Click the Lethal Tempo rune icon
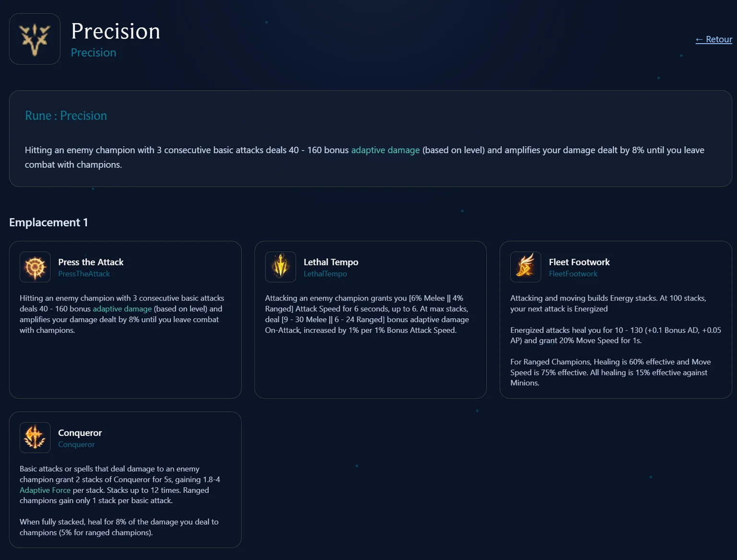The image size is (737, 560). 281,267
